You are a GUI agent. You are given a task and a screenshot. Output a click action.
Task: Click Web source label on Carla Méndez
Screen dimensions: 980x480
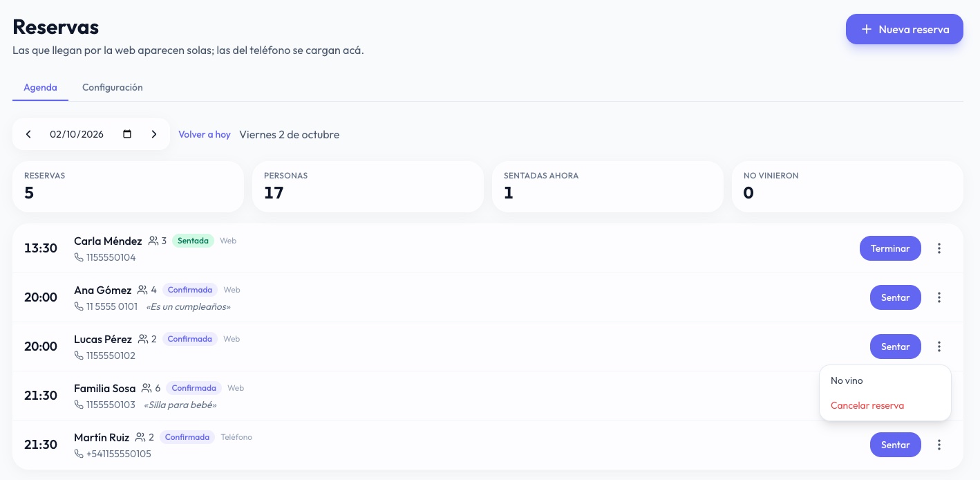tap(228, 241)
